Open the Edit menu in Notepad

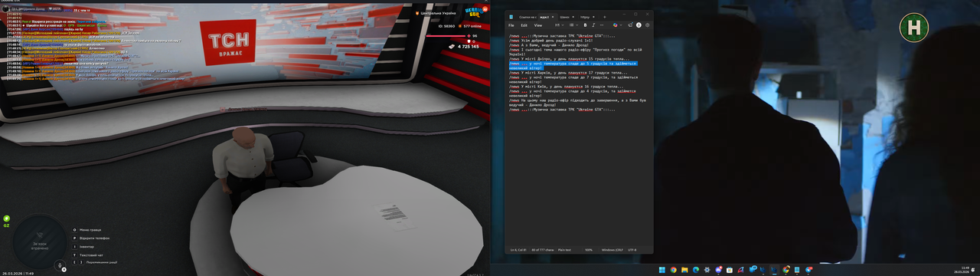pos(524,25)
